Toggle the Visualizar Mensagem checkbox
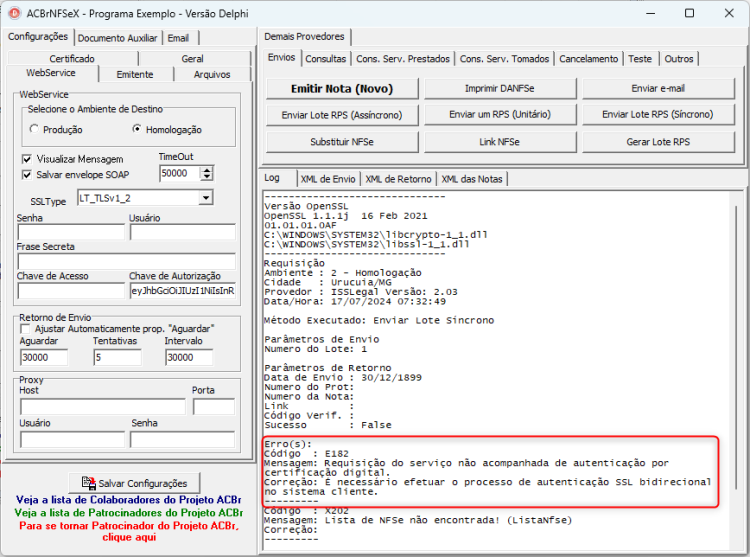 [27, 159]
